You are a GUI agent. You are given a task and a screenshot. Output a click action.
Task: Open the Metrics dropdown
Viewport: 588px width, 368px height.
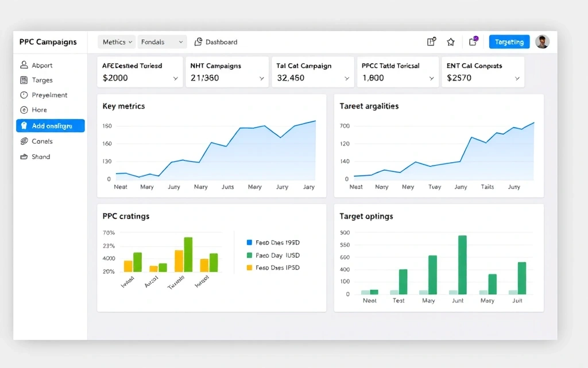117,41
